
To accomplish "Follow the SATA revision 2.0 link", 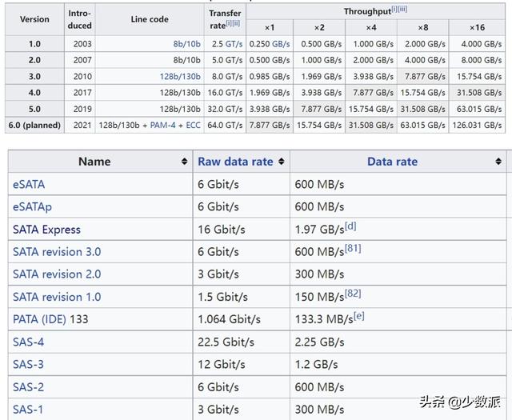I will click(57, 274).
